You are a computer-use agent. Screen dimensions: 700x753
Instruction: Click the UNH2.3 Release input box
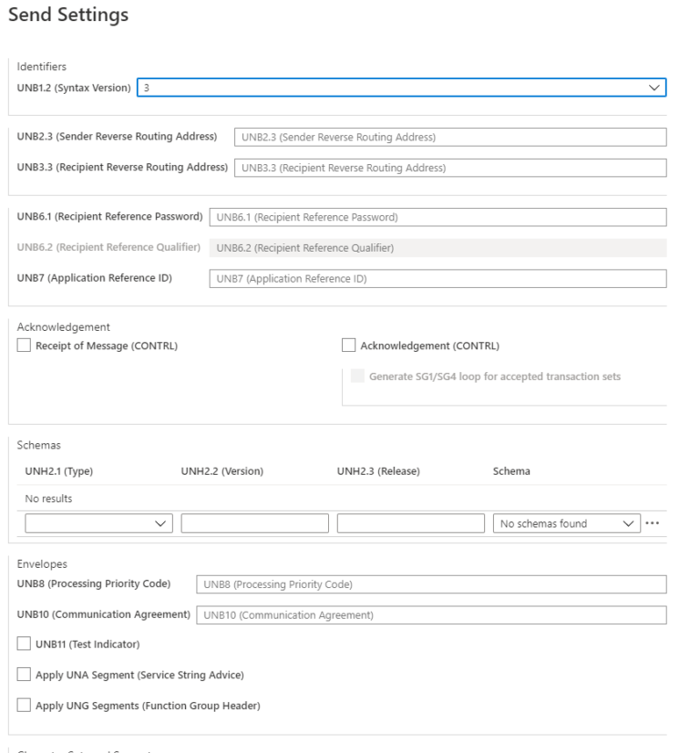(410, 522)
